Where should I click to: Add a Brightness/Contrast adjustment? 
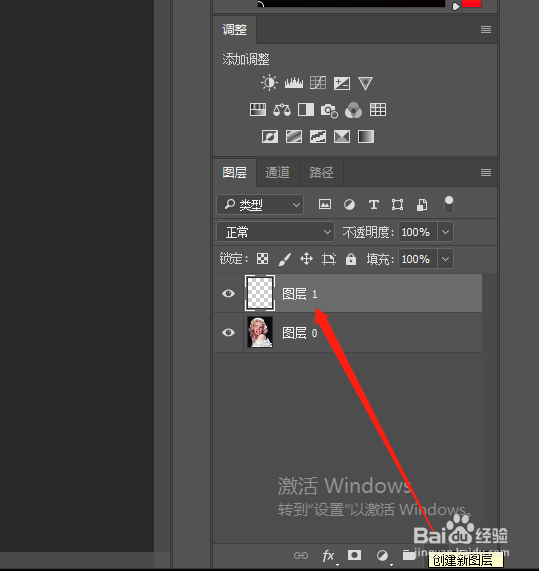point(270,83)
